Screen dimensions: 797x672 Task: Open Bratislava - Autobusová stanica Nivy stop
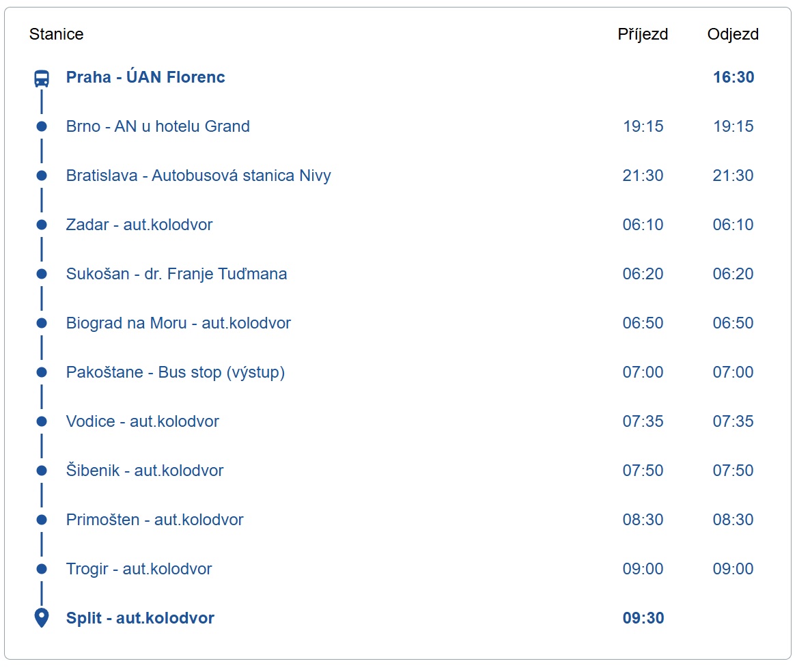[198, 176]
